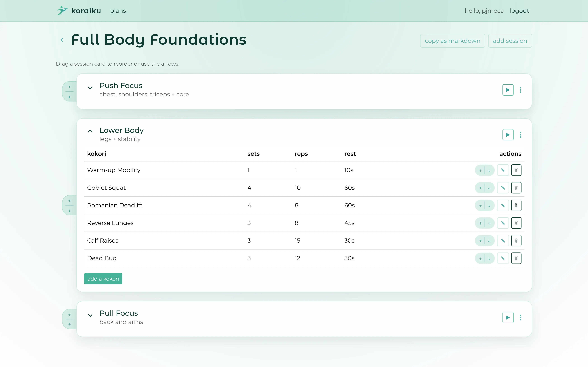Click the add a kokori button
The image size is (588, 367).
pos(103,279)
